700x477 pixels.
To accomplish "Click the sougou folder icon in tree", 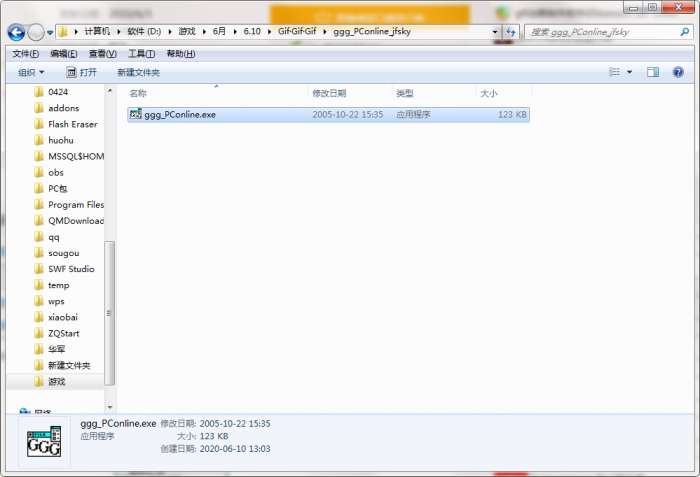I will 39,253.
